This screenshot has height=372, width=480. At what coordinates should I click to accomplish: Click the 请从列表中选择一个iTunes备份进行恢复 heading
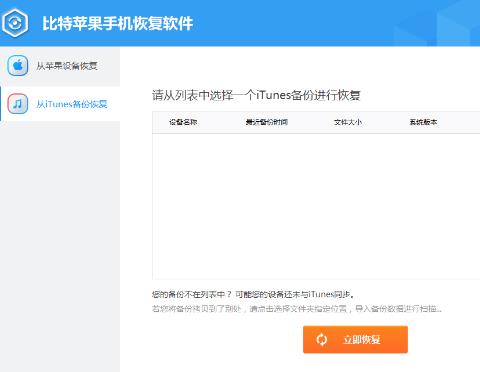256,95
